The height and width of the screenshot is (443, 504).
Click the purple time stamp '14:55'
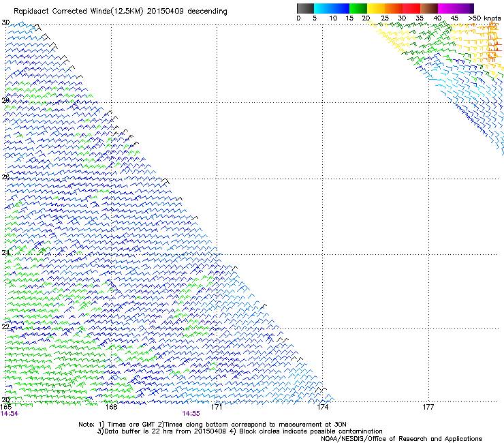pos(191,414)
